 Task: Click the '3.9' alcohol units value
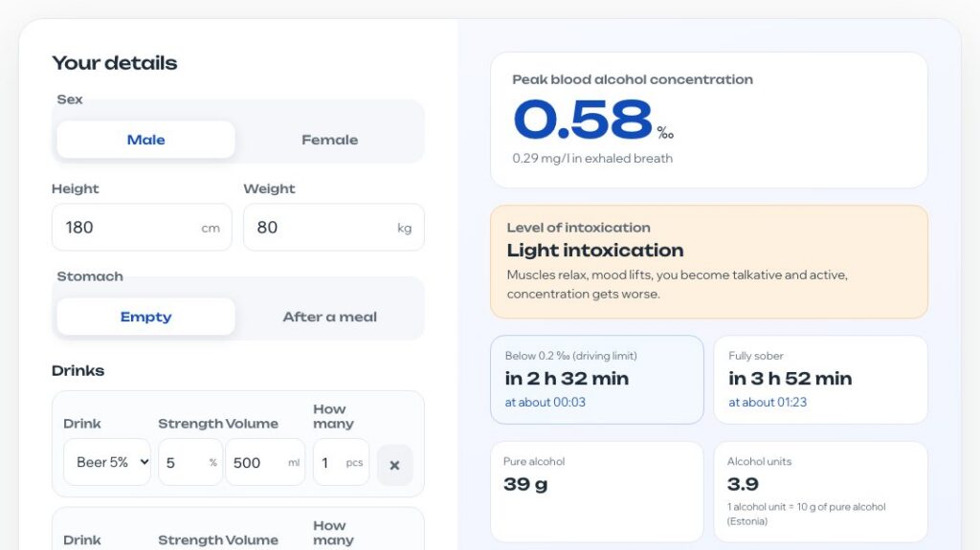pos(743,484)
